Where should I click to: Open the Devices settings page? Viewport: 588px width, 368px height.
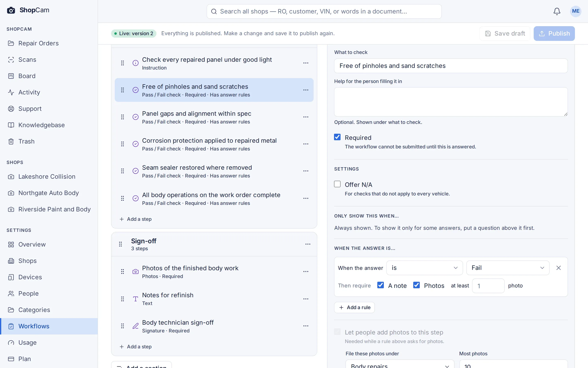coord(49,277)
